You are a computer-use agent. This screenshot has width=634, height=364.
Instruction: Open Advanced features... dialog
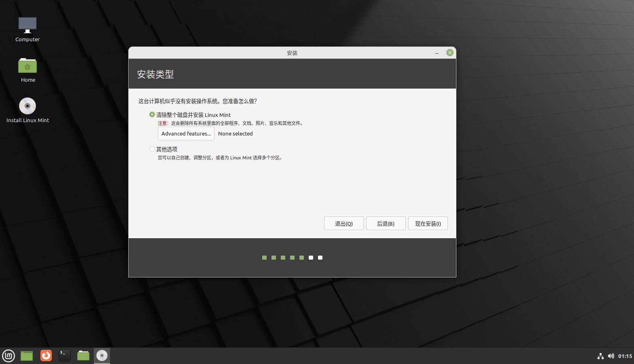point(186,133)
